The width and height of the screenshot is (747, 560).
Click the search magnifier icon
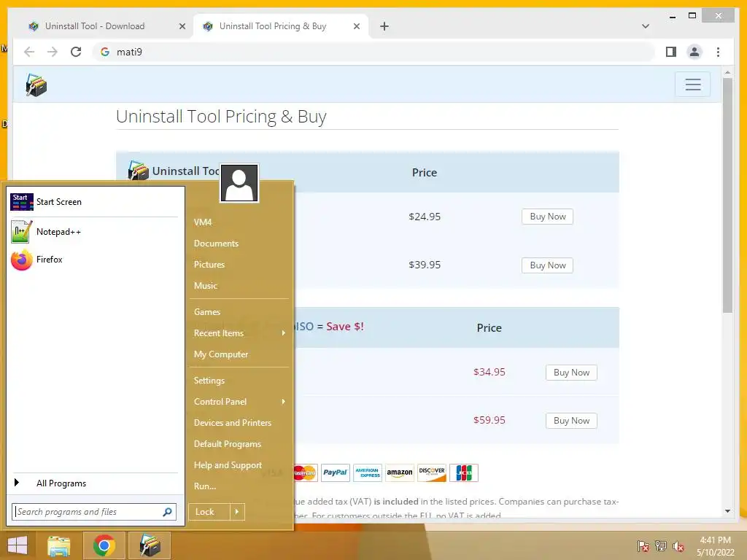coord(167,512)
